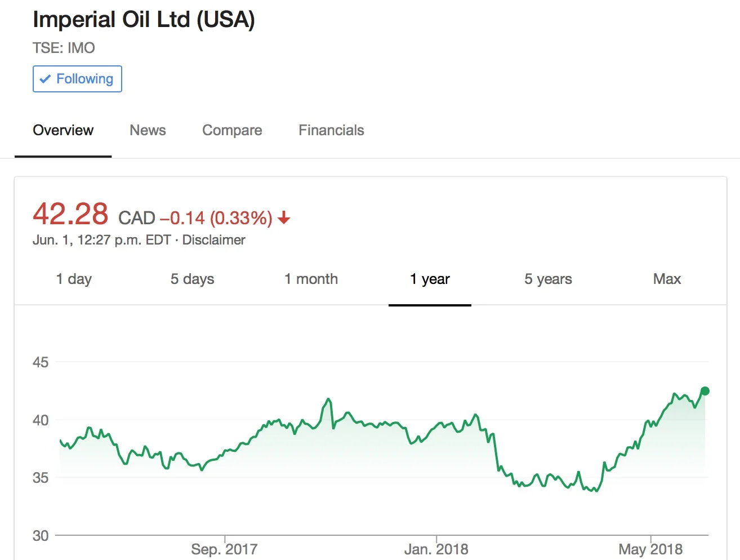
Task: Show the 1 month chart
Action: pos(311,279)
